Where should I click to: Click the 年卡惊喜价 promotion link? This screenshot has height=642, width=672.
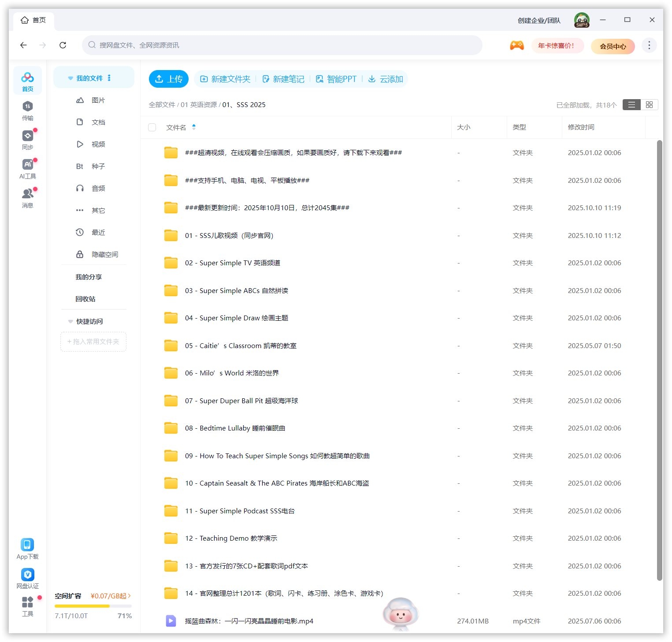pos(557,45)
